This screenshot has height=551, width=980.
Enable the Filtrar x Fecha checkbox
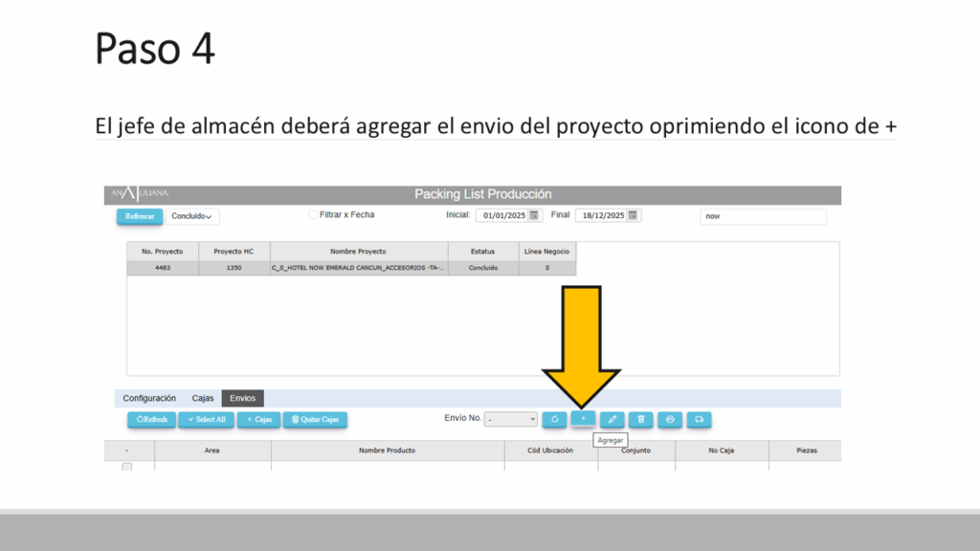(x=313, y=215)
